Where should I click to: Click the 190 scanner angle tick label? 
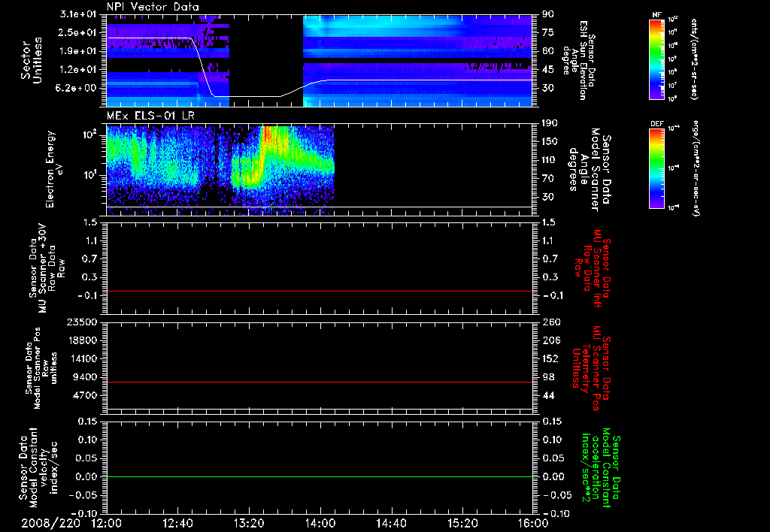550,123
